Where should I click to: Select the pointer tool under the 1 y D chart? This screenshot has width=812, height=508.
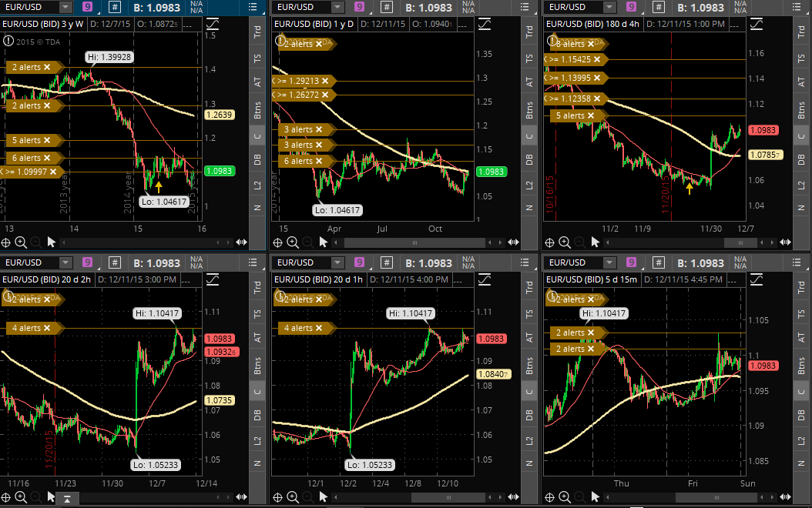(323, 242)
